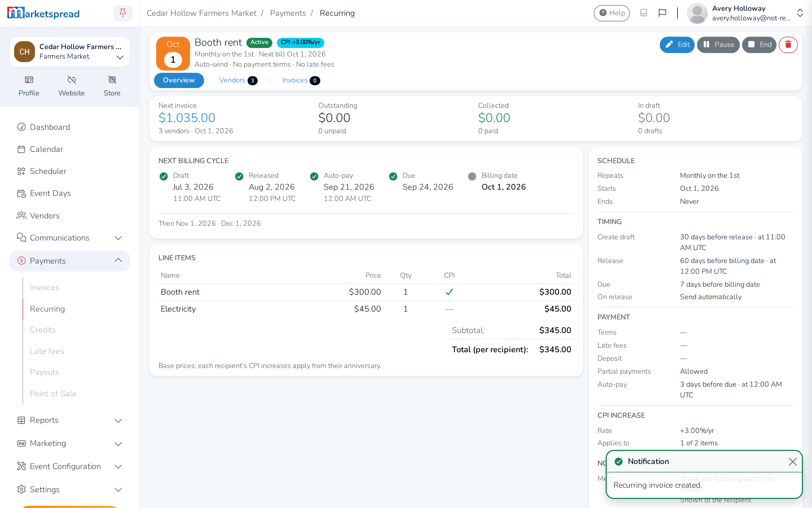Expand the Marketing menu
The image size is (812, 508).
69,443
